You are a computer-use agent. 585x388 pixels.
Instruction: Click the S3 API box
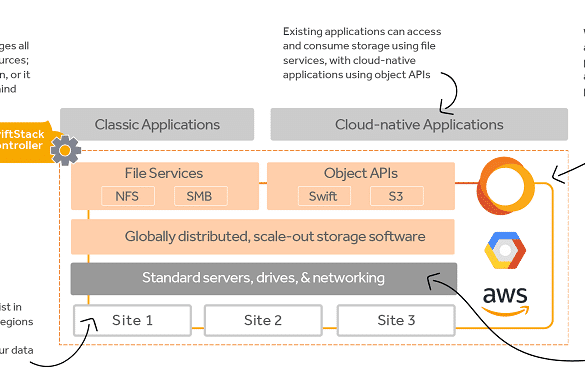(397, 196)
